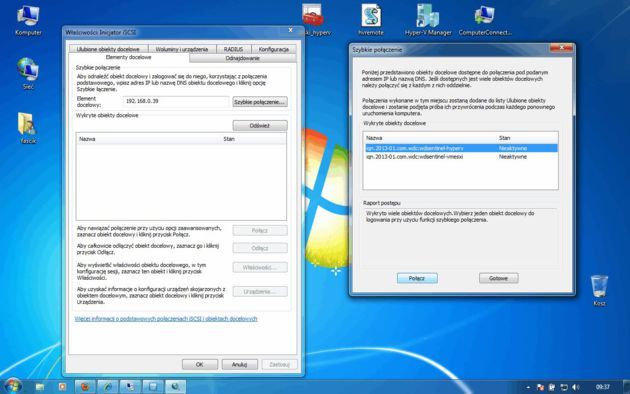Click the Gotowe button
This screenshot has width=630, height=394.
tap(499, 278)
